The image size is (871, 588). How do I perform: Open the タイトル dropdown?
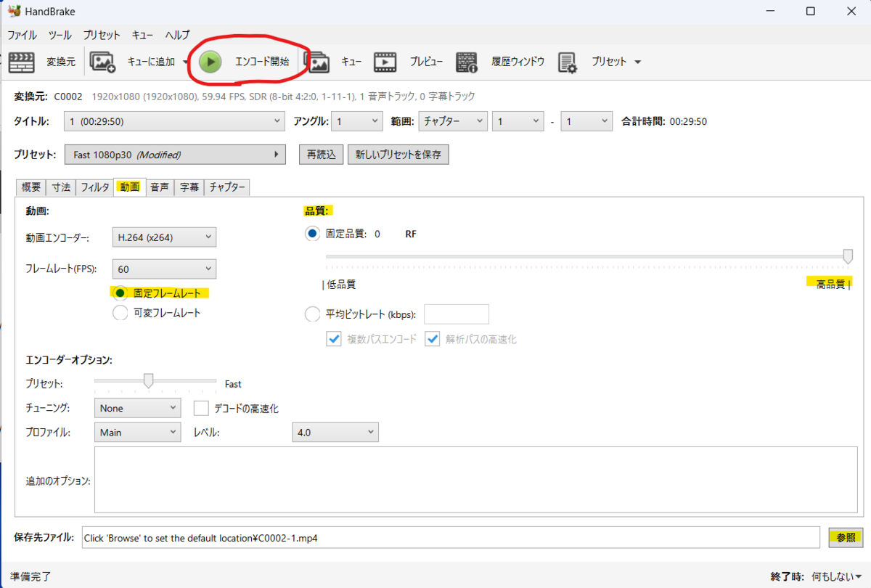point(173,121)
